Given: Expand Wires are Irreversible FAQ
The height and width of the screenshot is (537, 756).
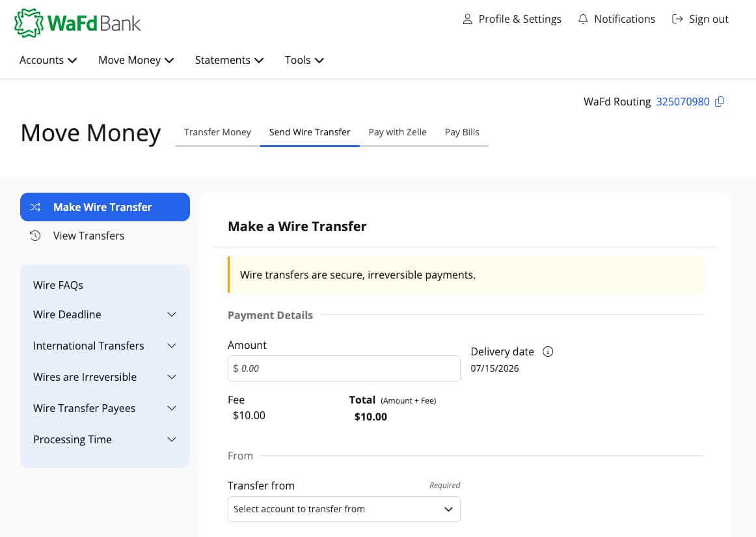Looking at the screenshot, I should 105,378.
